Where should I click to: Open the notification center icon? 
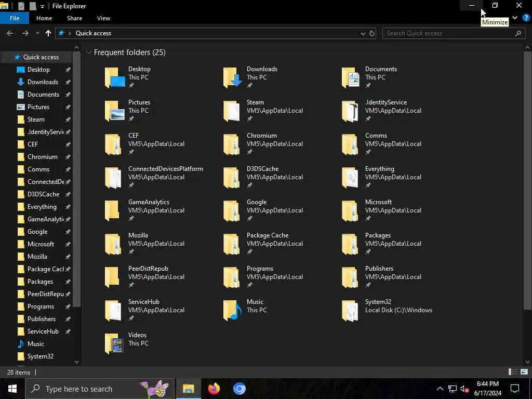tap(515, 389)
